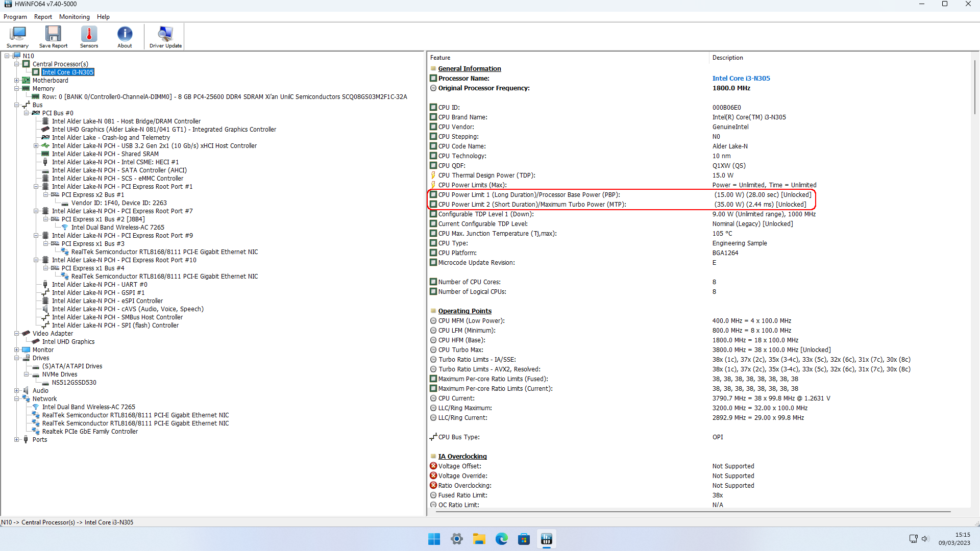980x551 pixels.
Task: Expand the Monitor tree node
Action: [x=17, y=350]
